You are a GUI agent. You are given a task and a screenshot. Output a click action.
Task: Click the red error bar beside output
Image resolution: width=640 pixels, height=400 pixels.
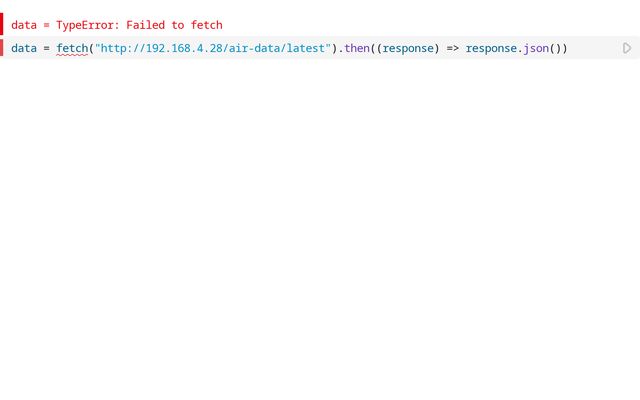(x=2, y=24)
